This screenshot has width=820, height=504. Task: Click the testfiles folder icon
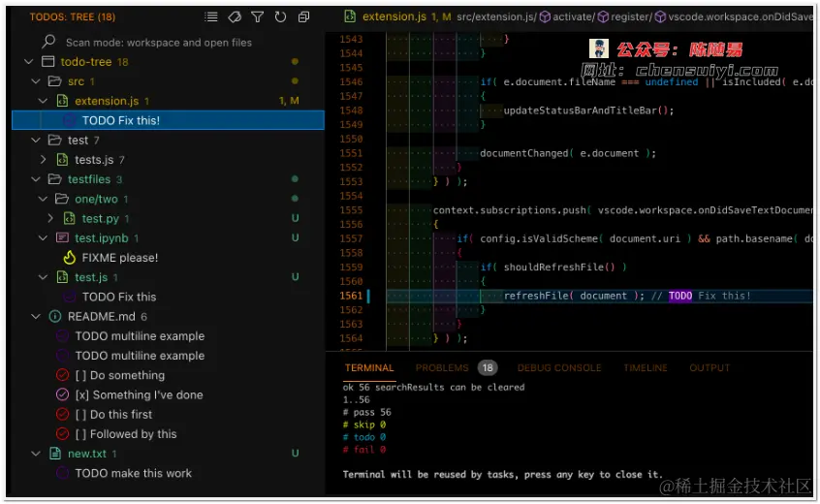coord(55,179)
